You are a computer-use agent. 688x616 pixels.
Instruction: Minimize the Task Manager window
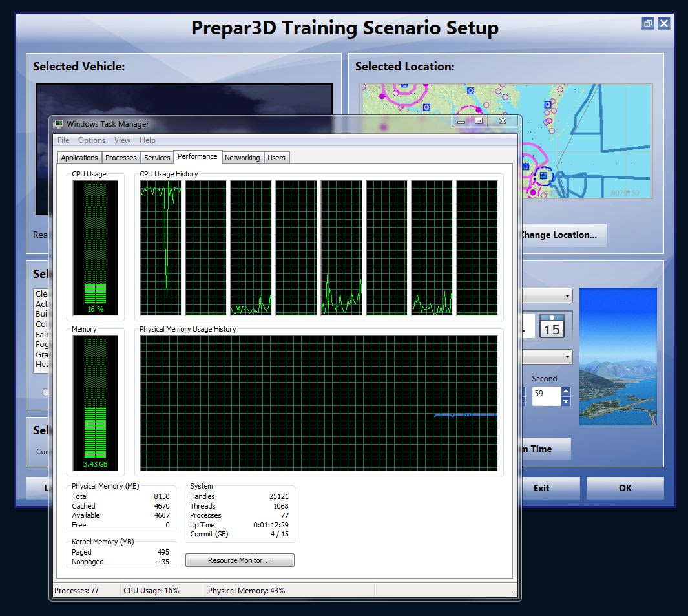pyautogui.click(x=461, y=121)
